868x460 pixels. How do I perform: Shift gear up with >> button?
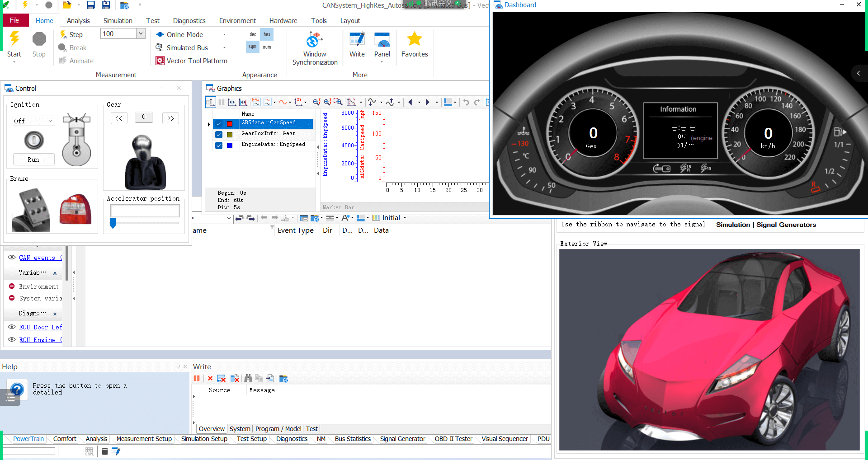(x=170, y=118)
